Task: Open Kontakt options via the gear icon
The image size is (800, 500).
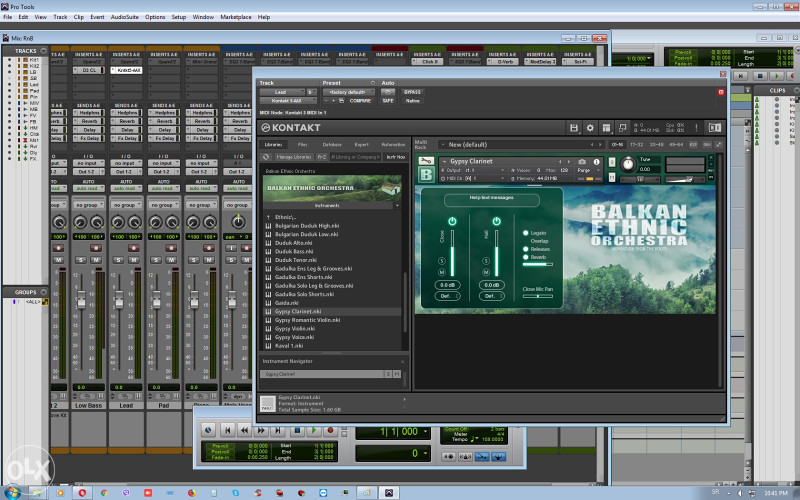Action: [x=590, y=128]
